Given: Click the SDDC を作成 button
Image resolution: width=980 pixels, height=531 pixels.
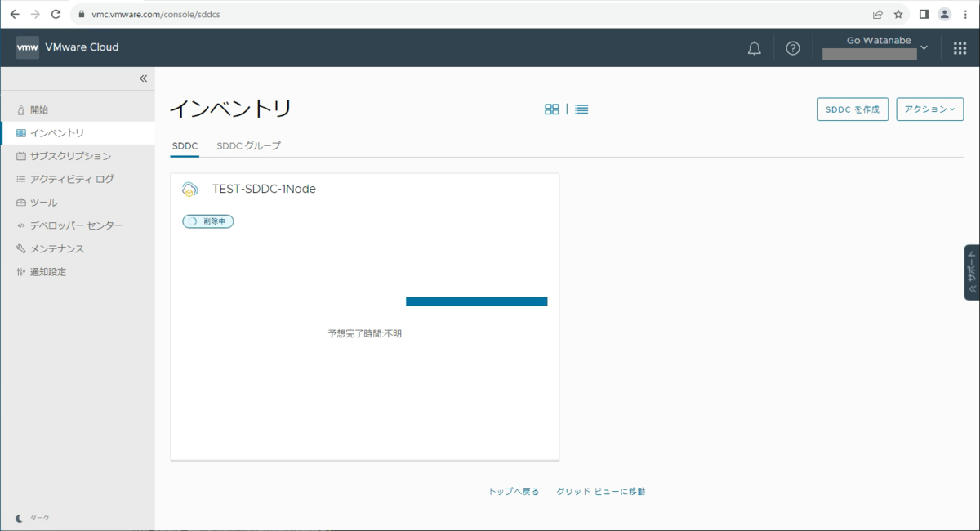Looking at the screenshot, I should [x=853, y=109].
